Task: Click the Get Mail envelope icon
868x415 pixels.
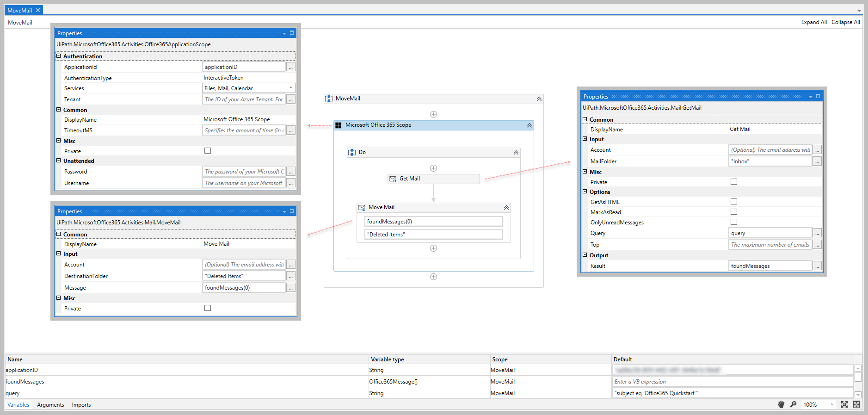Action: 393,179
